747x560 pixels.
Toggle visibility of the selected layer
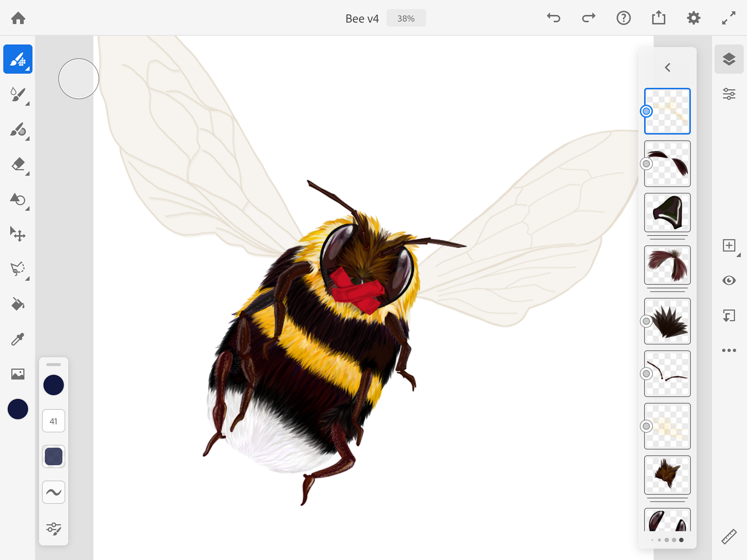(729, 280)
